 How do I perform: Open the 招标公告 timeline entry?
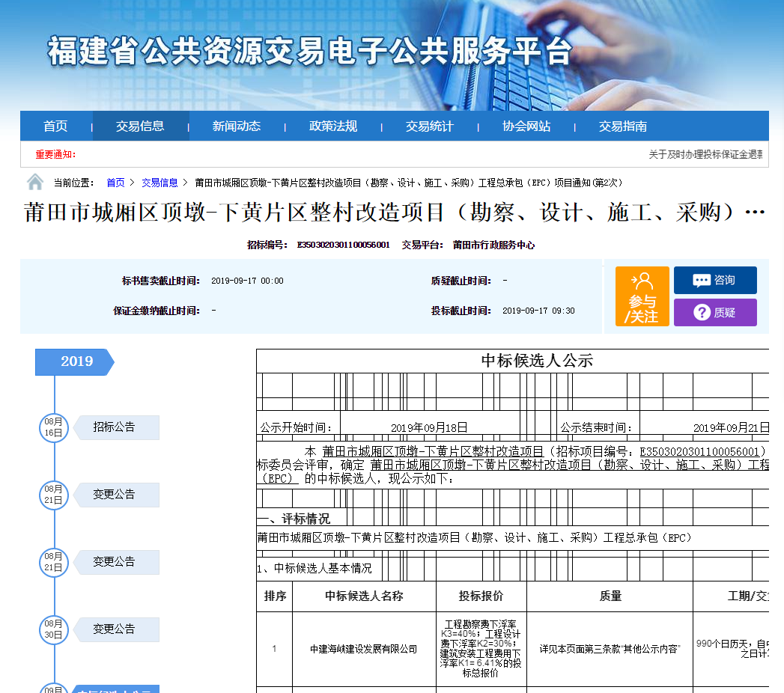pos(115,427)
